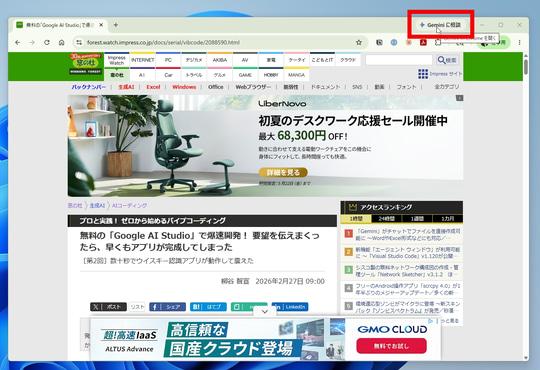Open the Excel category link

(x=153, y=87)
